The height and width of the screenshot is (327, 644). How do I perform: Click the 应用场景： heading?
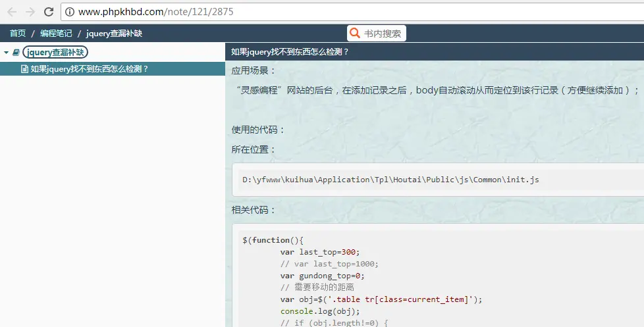click(x=254, y=70)
